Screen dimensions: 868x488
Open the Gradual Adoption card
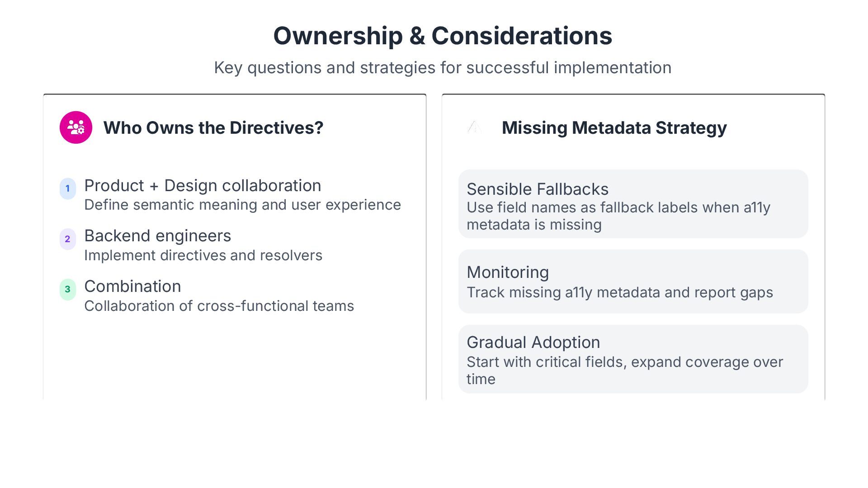click(633, 359)
